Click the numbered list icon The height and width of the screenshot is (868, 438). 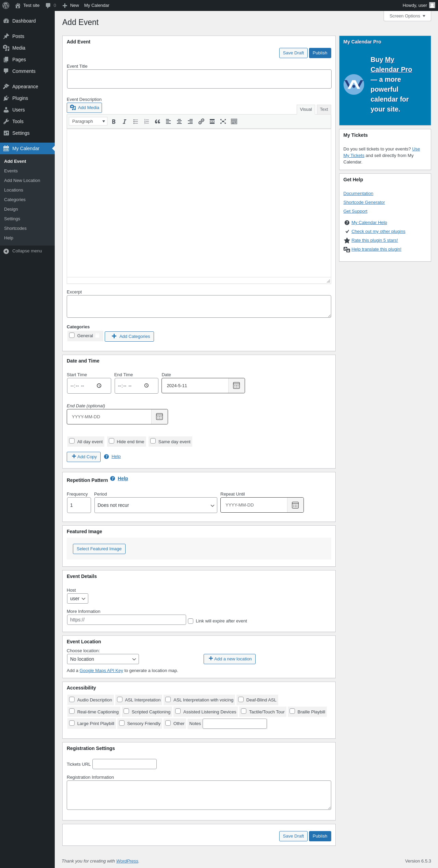[146, 121]
